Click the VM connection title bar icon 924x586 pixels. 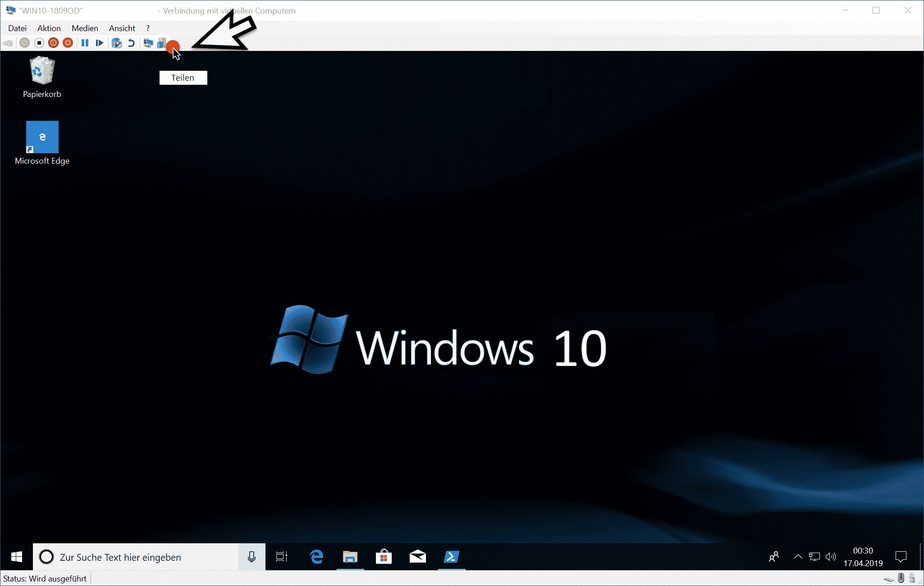(x=10, y=10)
